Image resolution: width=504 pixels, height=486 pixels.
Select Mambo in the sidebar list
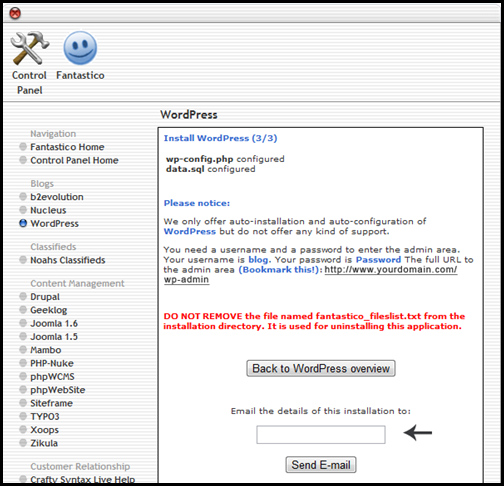click(46, 350)
